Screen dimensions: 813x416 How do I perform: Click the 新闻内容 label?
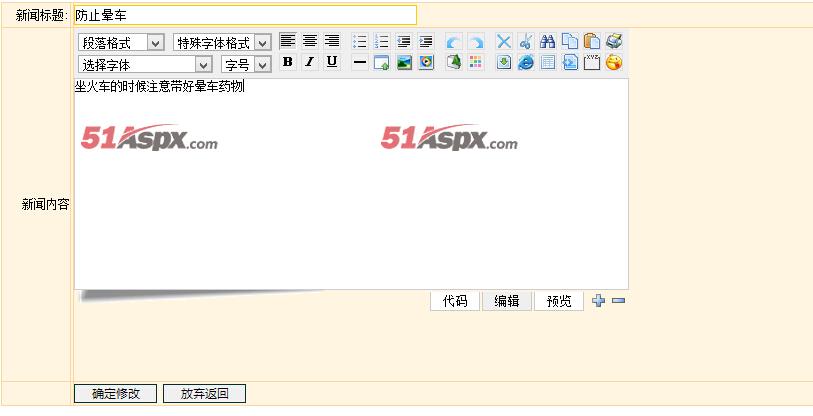point(45,204)
